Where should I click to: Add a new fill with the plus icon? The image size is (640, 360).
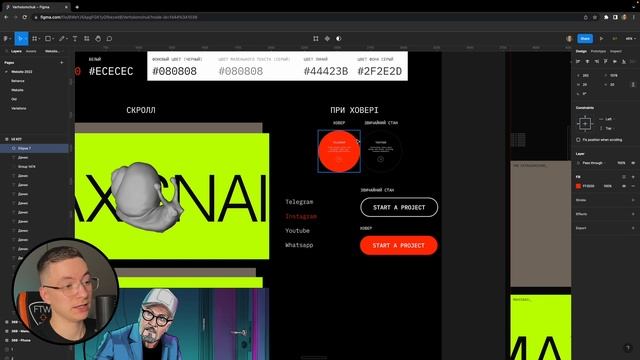click(x=633, y=177)
